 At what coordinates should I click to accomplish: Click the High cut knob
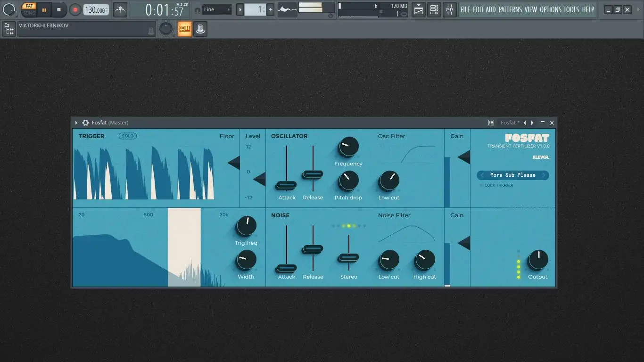click(425, 260)
